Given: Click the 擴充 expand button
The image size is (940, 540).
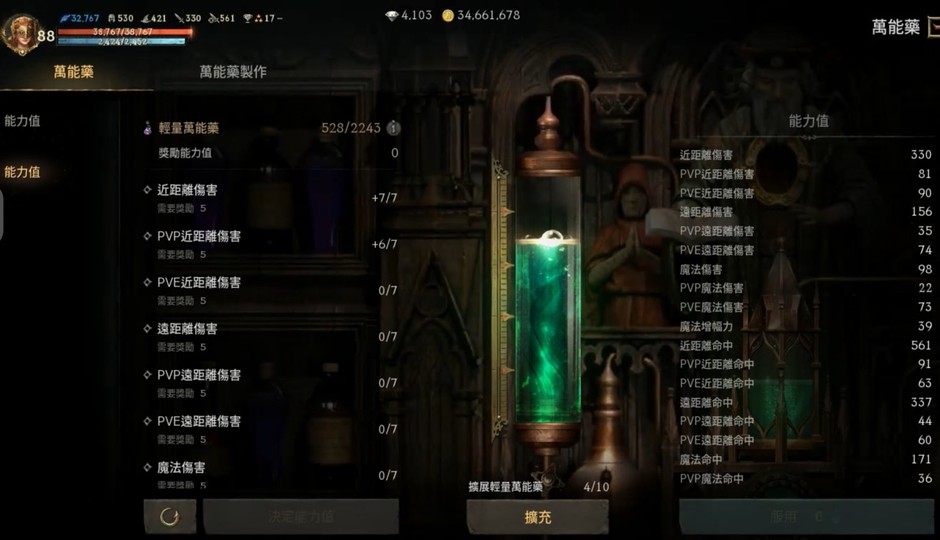Looking at the screenshot, I should [538, 517].
